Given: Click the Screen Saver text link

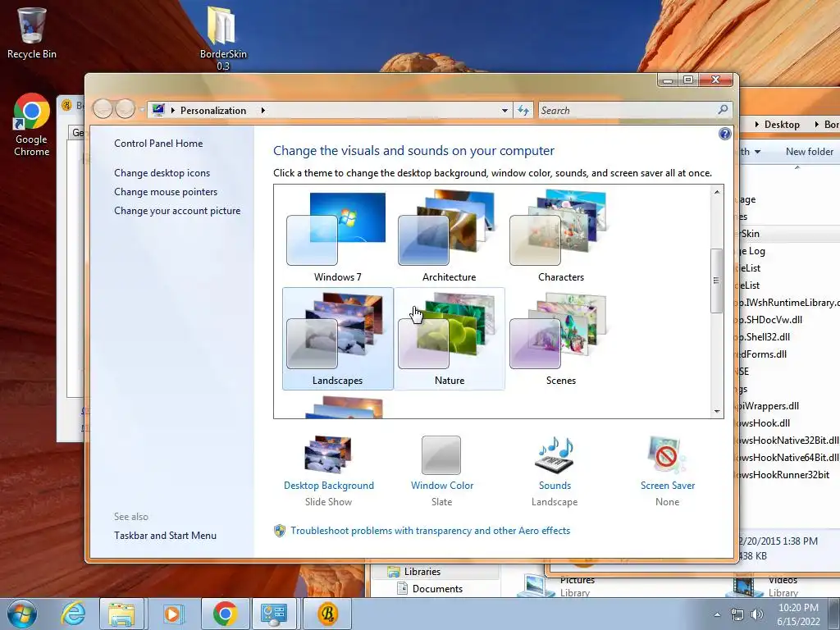Looking at the screenshot, I should 668,486.
